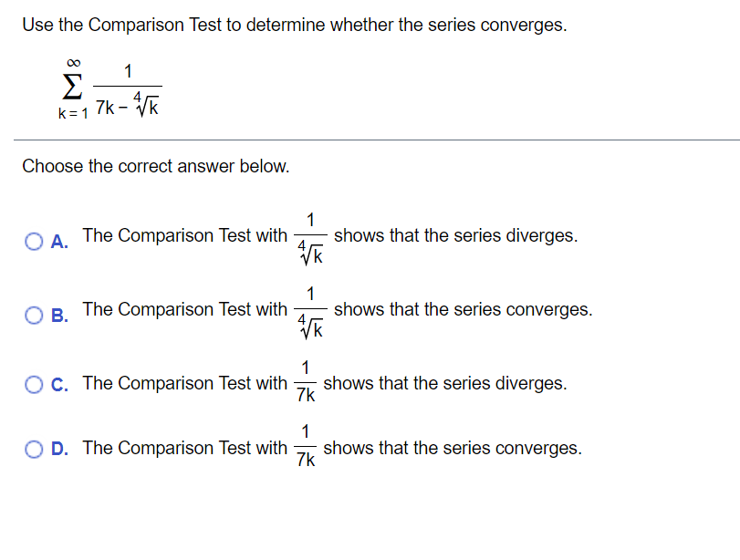This screenshot has height=560, width=740.
Task: Click the fourth root of k in option A
Action: point(310,250)
